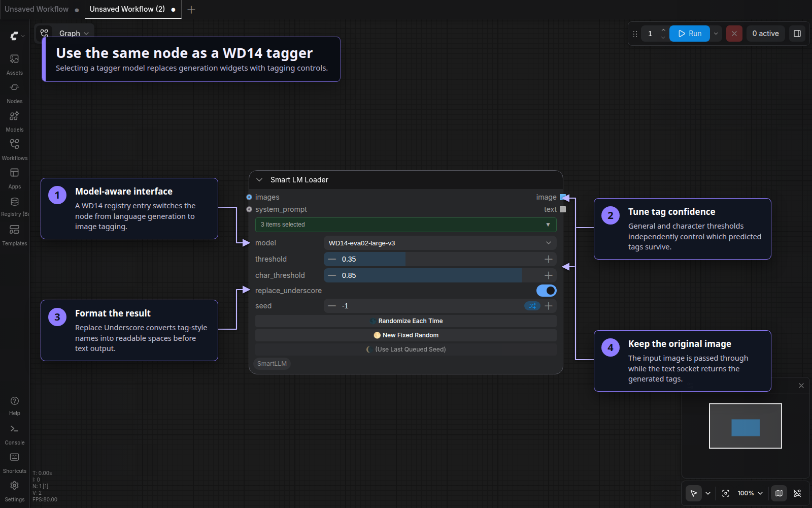The width and height of the screenshot is (812, 508).
Task: Fit view to selection icon
Action: point(726,493)
